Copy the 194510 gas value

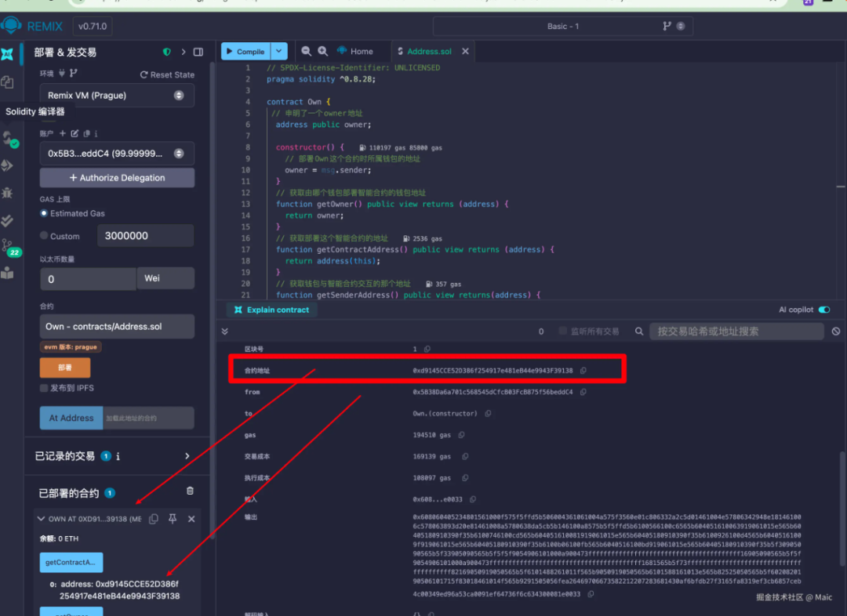(x=461, y=435)
